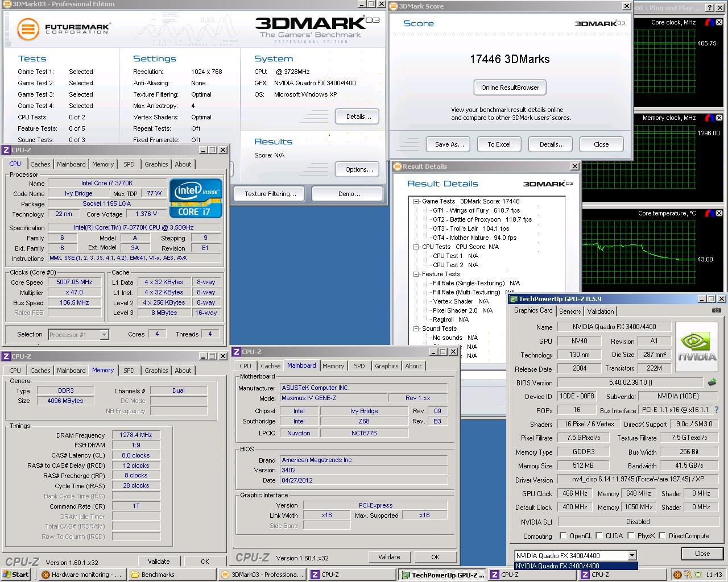Open Graphics tab in Mainboard CPU-Z window
728x582 pixels.
tap(387, 365)
